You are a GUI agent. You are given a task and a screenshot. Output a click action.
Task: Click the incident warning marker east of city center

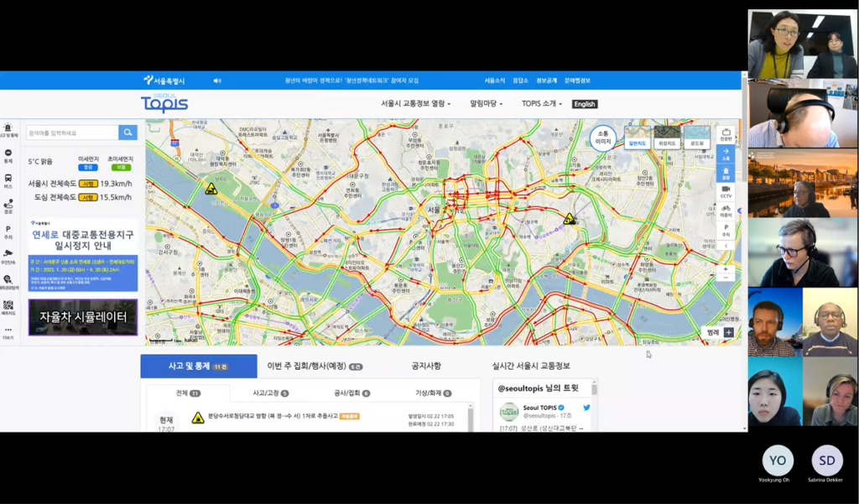click(570, 219)
